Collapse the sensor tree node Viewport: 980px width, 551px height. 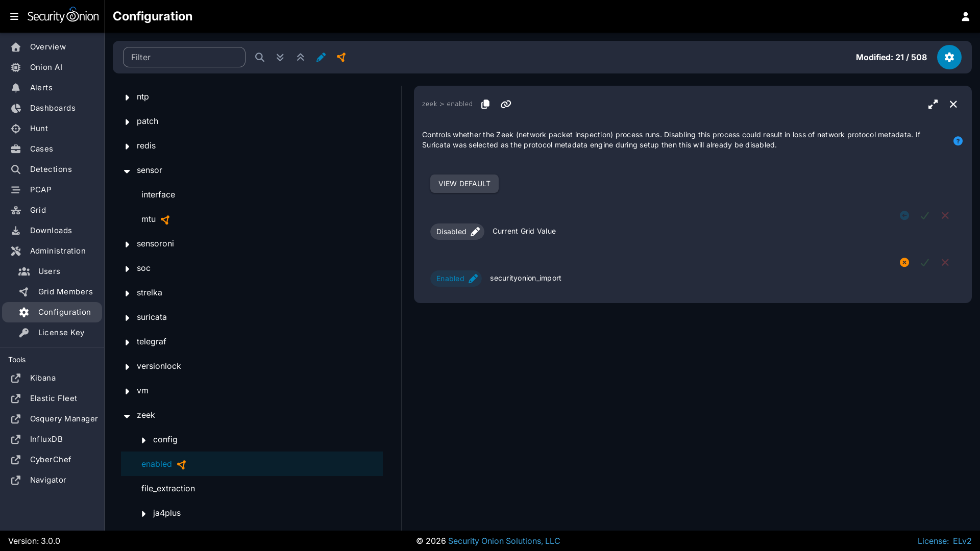[x=127, y=170]
